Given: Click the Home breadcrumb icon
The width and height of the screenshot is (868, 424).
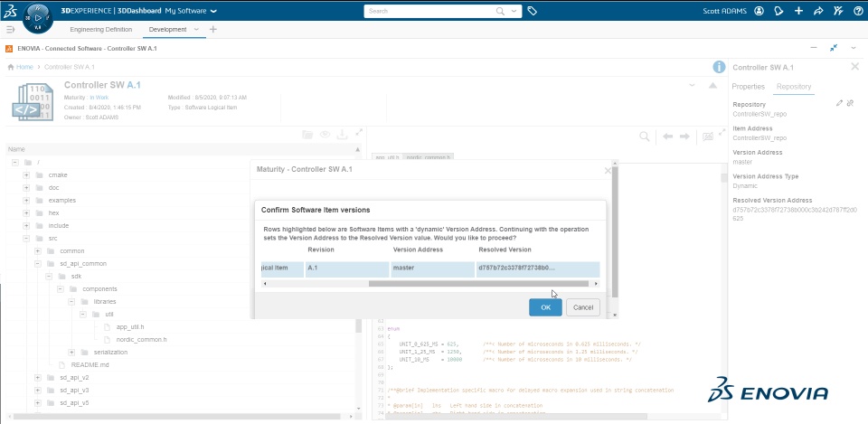Looking at the screenshot, I should point(11,67).
